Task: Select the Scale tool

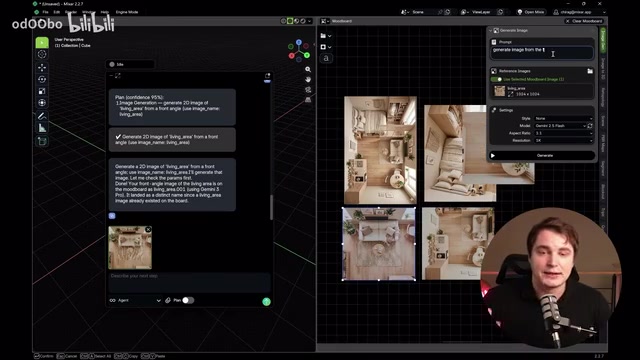Action: (x=42, y=91)
